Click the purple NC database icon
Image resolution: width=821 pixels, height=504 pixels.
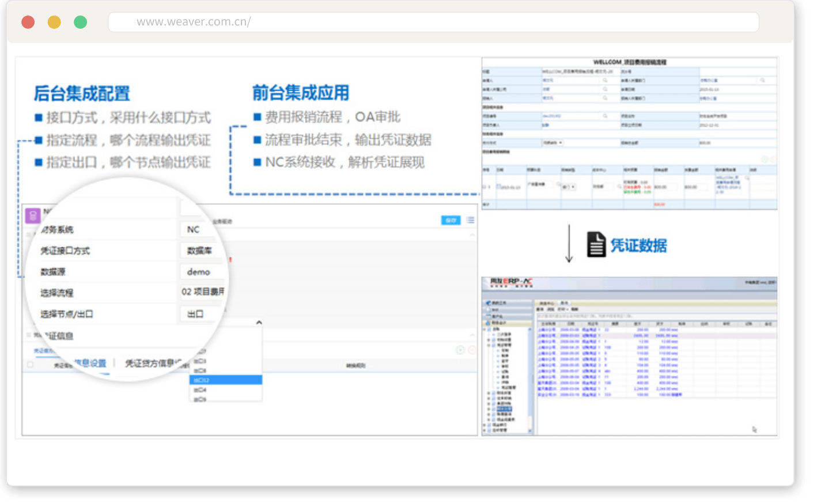coord(33,216)
